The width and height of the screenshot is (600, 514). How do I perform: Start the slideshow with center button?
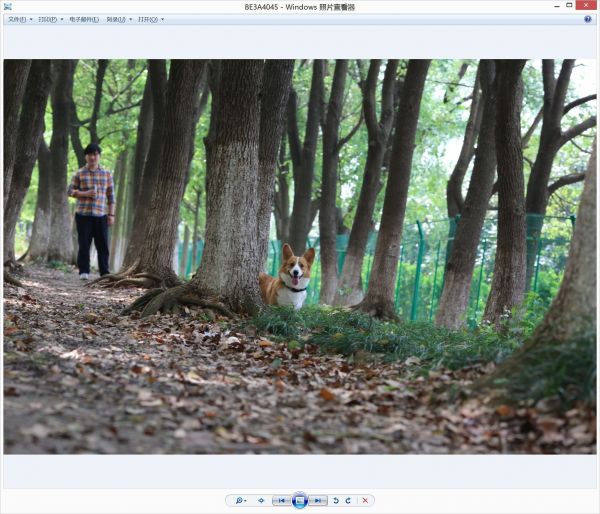click(x=300, y=500)
